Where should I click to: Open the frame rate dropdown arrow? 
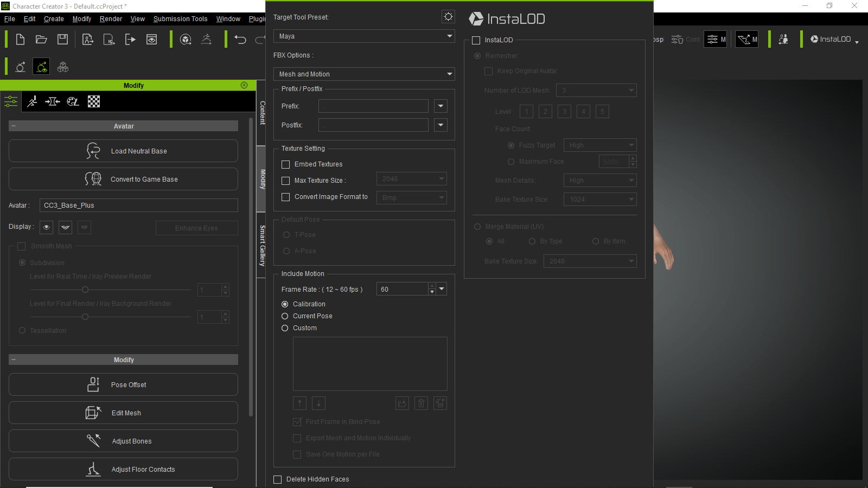(x=442, y=289)
